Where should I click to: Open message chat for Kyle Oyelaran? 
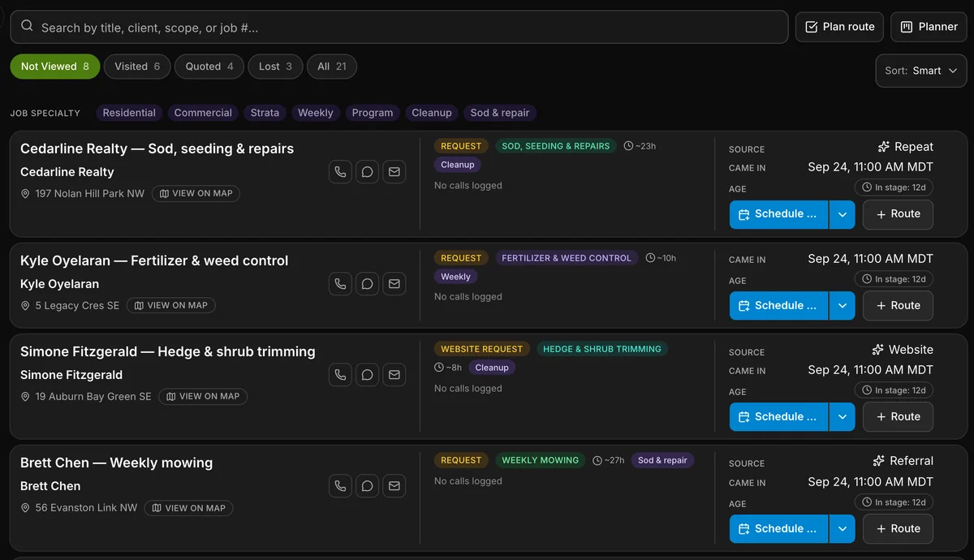pos(368,284)
